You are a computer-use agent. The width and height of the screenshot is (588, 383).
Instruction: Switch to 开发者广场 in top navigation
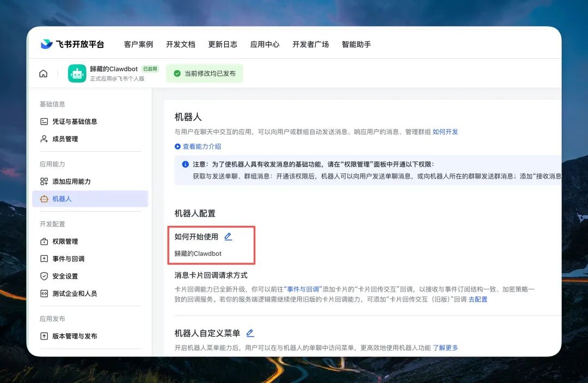pos(311,45)
